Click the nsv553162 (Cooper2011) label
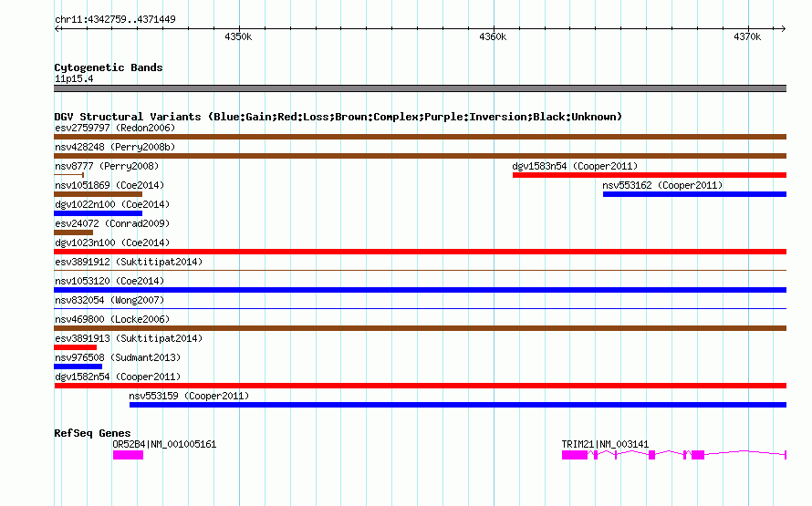 (662, 185)
